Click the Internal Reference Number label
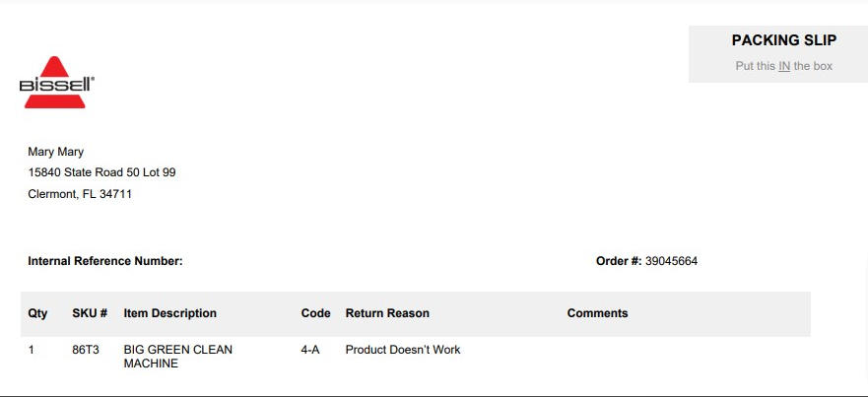Screen dimensions: 868x397 (105, 261)
